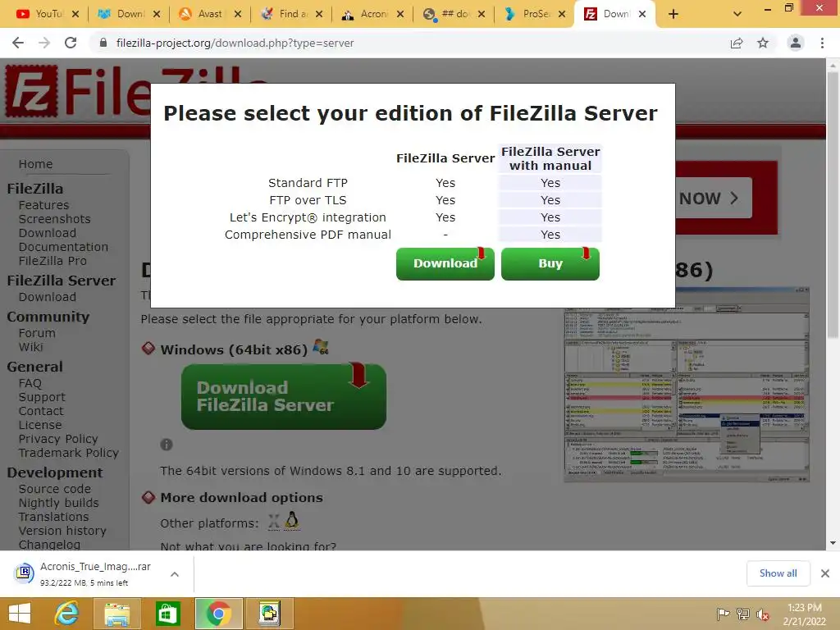Screen dimensions: 840x630
Task: Expand the tab search dropdown arrow
Action: 737,15
